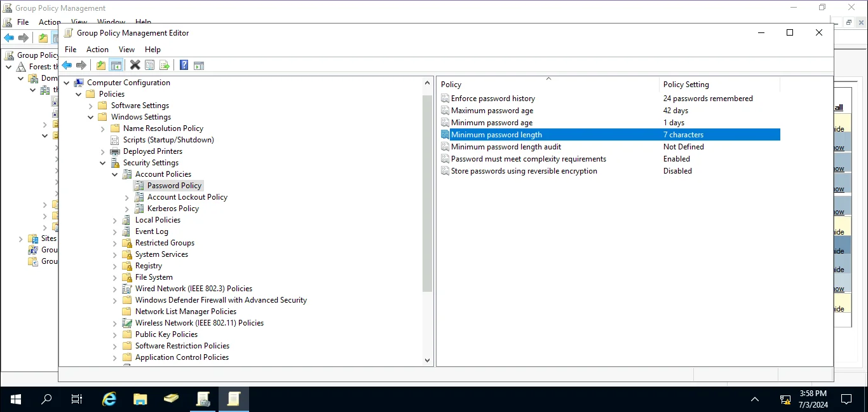Viewport: 868px width, 412px height.
Task: Select the Password Policy tree item
Action: (174, 186)
